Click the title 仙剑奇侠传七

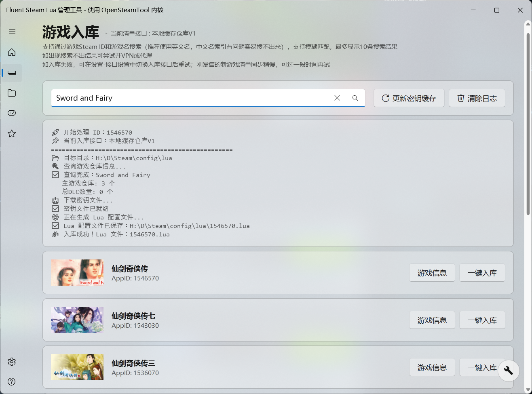tap(133, 316)
